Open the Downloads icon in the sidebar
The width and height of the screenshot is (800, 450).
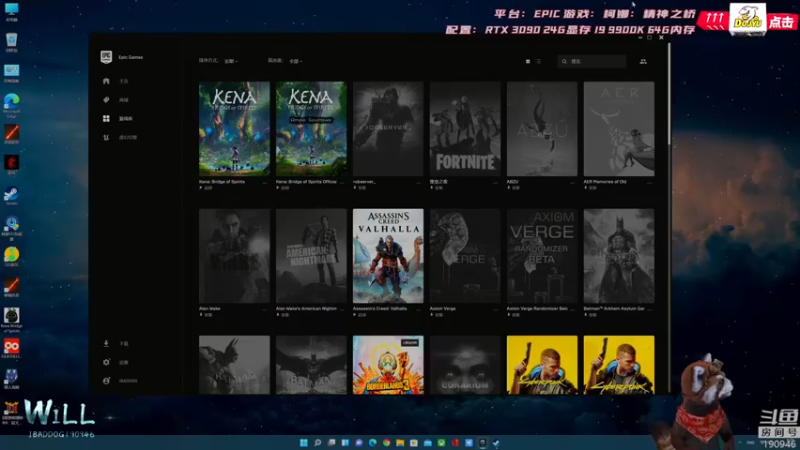point(106,343)
